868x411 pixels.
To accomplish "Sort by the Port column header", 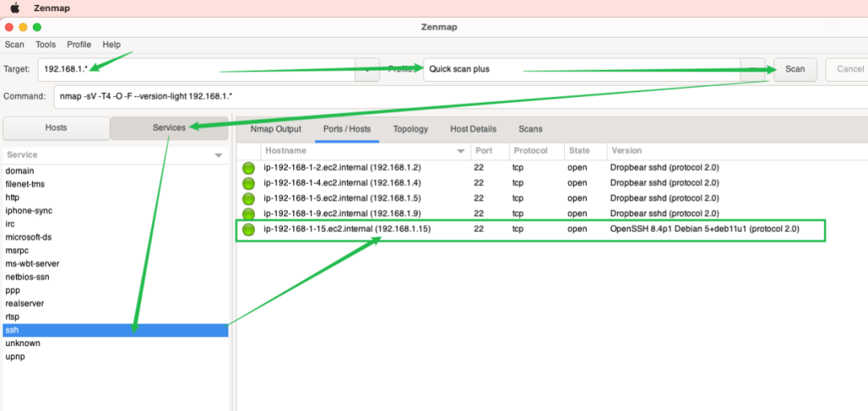I will pos(490,151).
